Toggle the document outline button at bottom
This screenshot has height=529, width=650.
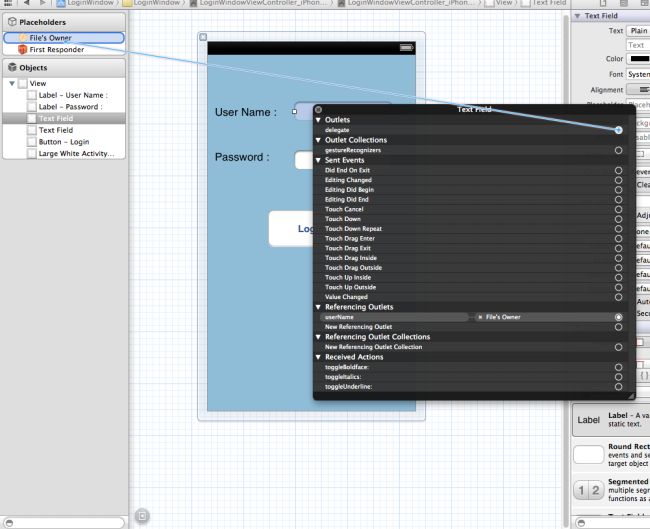(x=142, y=516)
